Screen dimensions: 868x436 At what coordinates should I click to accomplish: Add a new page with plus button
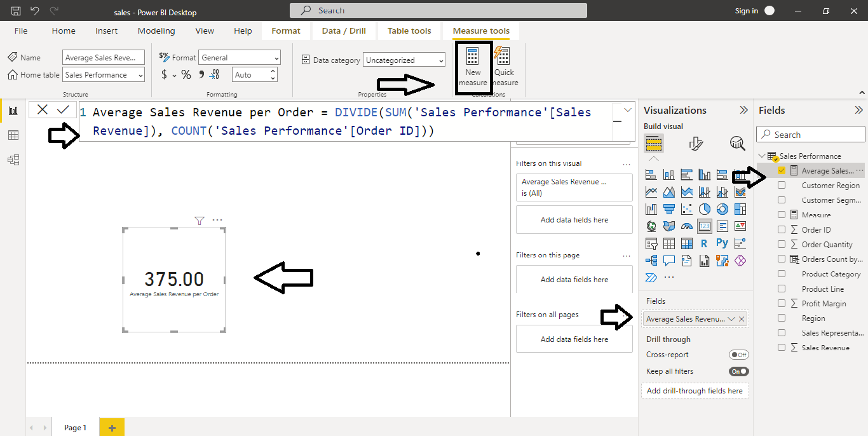[112, 428]
